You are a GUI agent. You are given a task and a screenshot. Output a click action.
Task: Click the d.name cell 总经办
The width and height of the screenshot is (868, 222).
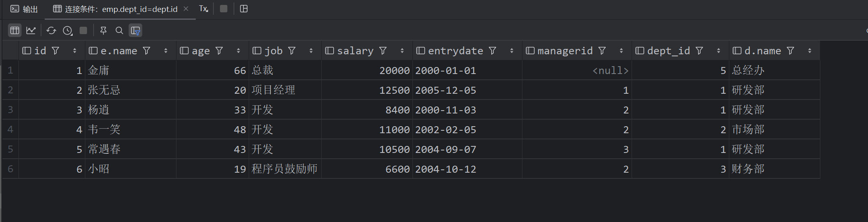pyautogui.click(x=775, y=70)
